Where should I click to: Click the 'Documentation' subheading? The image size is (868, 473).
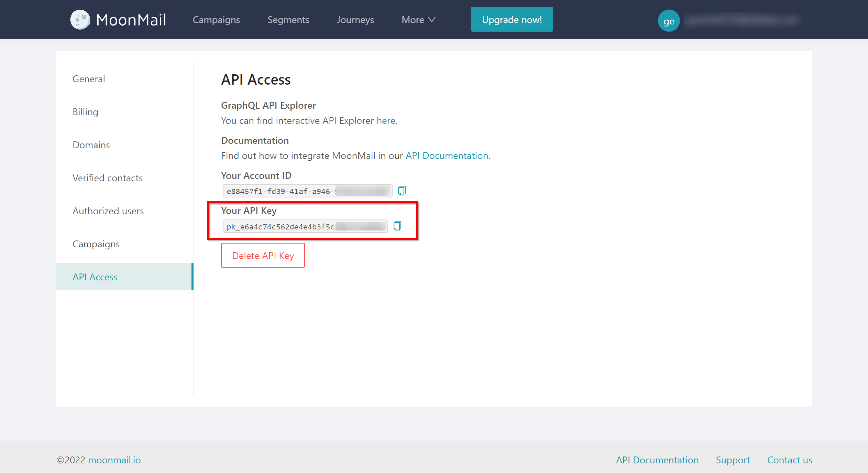(255, 140)
